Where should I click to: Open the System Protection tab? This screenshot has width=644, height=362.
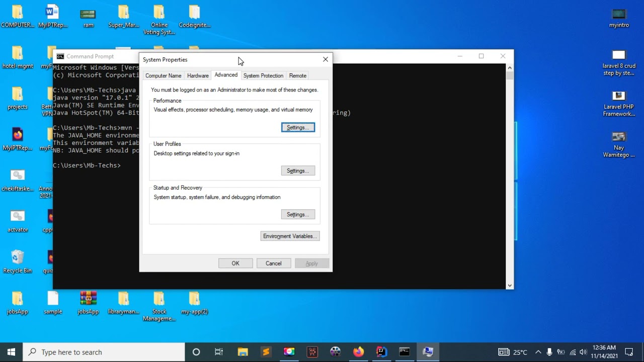263,76
